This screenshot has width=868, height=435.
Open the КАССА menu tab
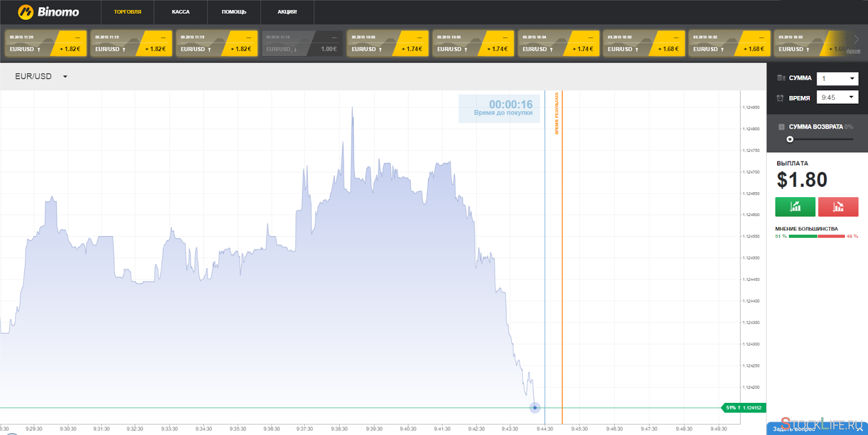181,12
